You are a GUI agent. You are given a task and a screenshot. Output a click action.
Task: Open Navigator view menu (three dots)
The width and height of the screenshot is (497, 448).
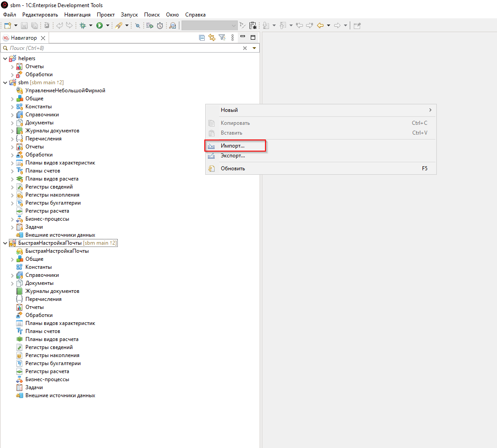tap(232, 38)
